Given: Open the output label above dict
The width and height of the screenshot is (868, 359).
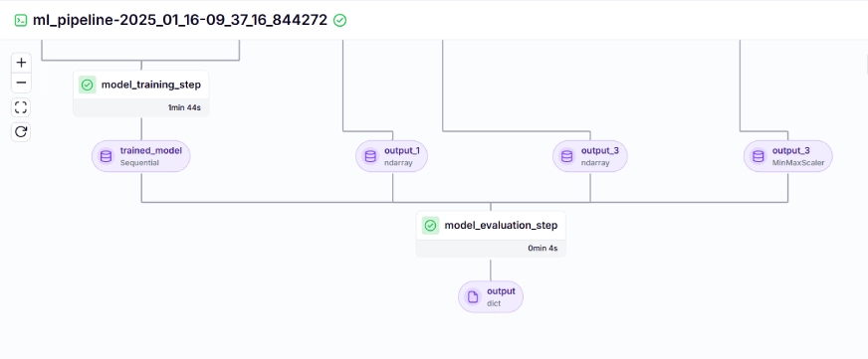Looking at the screenshot, I should click(501, 291).
